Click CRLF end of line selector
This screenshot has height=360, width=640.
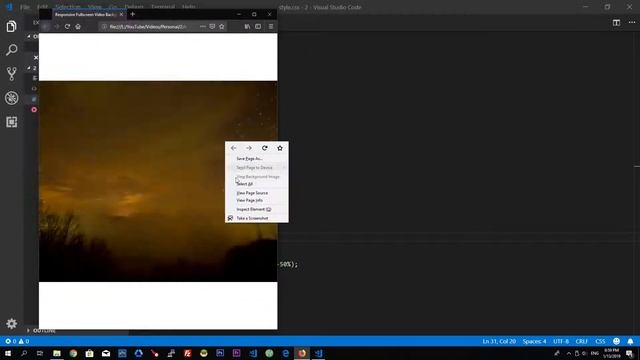click(581, 341)
